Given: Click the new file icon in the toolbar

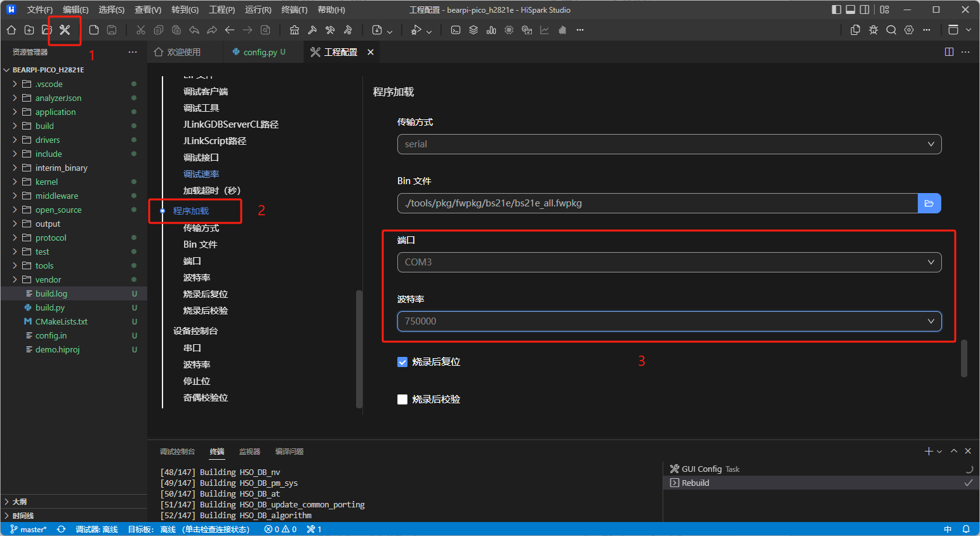Looking at the screenshot, I should (x=94, y=30).
